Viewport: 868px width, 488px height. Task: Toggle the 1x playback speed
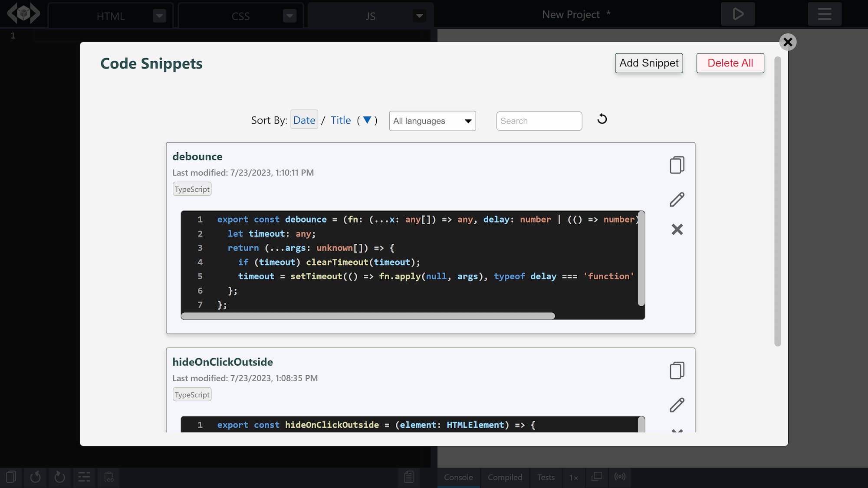(x=573, y=477)
